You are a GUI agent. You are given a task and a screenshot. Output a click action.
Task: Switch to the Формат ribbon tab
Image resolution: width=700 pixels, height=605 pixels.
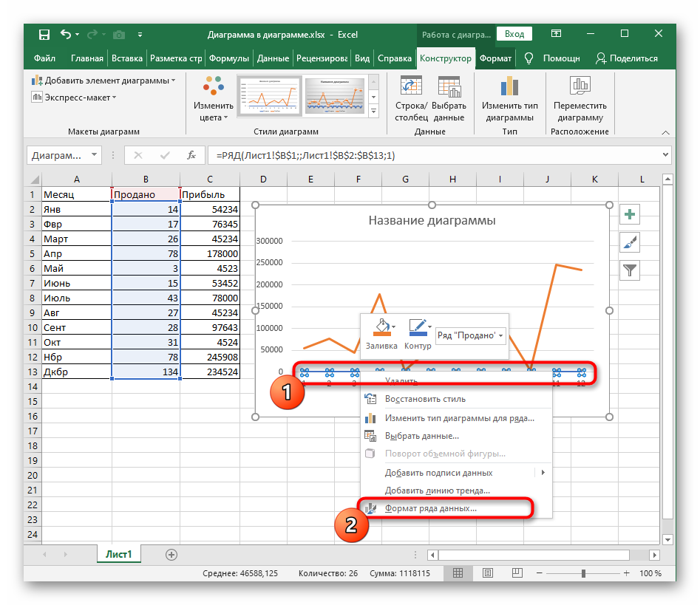[495, 58]
